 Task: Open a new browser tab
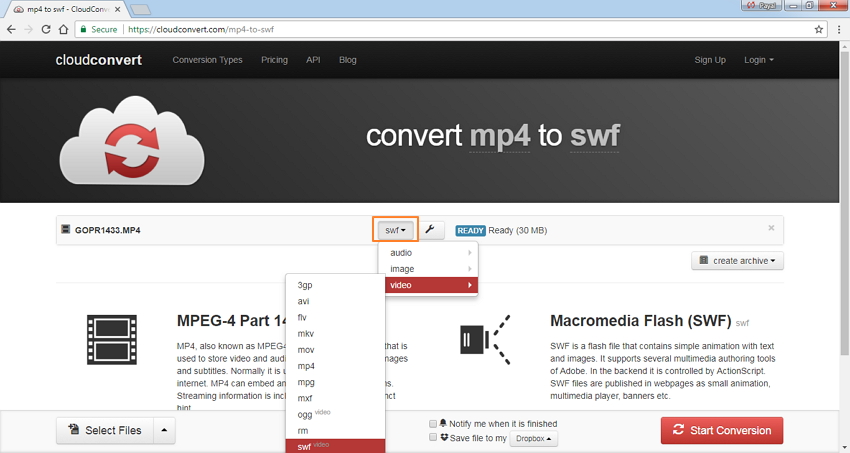coord(141,9)
